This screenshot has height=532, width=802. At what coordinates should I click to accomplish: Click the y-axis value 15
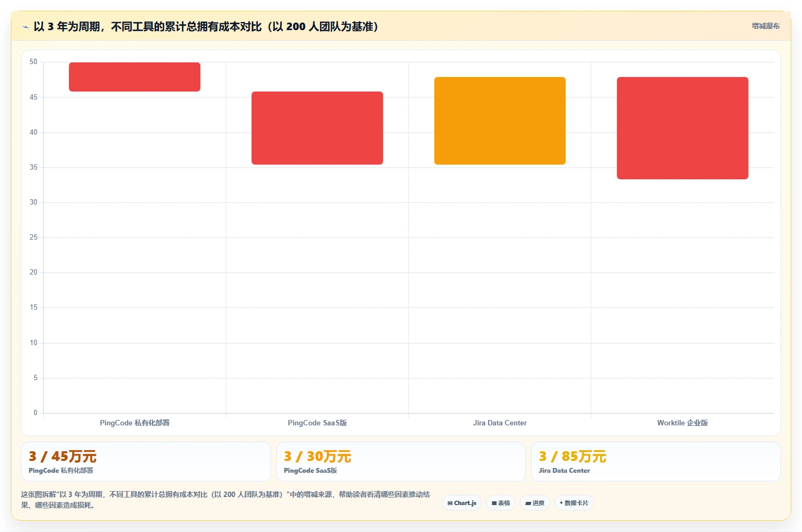pyautogui.click(x=33, y=307)
